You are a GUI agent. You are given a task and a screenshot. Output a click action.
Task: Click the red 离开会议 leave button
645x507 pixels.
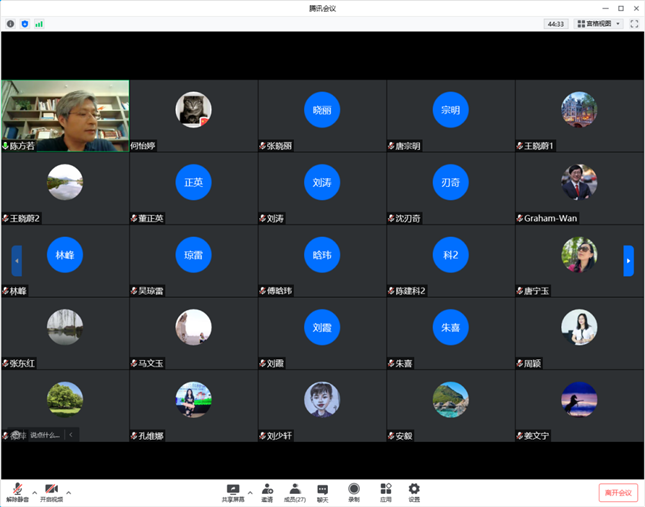618,492
